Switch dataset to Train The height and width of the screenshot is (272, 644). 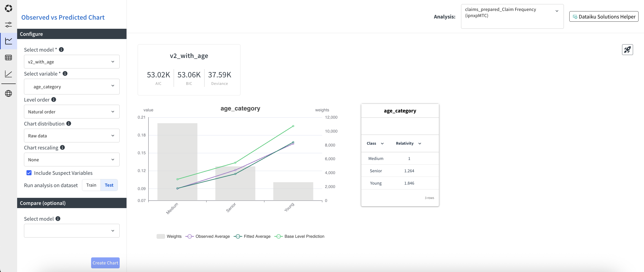[x=91, y=185]
